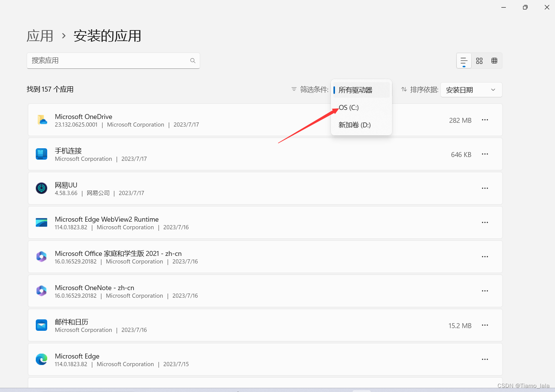Open the 安装日期 sort dropdown
The image size is (555, 392).
pyautogui.click(x=471, y=90)
